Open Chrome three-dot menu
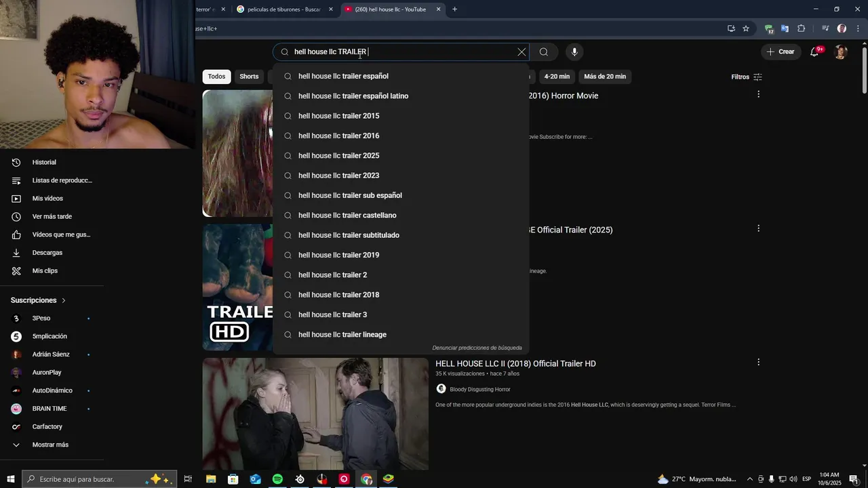868x488 pixels. point(858,28)
